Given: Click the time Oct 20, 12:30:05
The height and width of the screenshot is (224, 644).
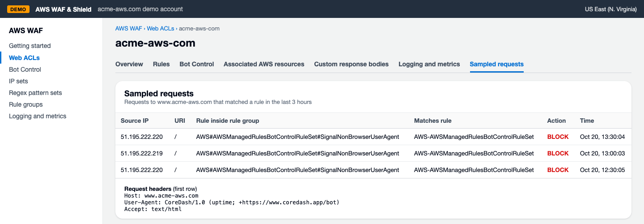Looking at the screenshot, I should point(602,170).
